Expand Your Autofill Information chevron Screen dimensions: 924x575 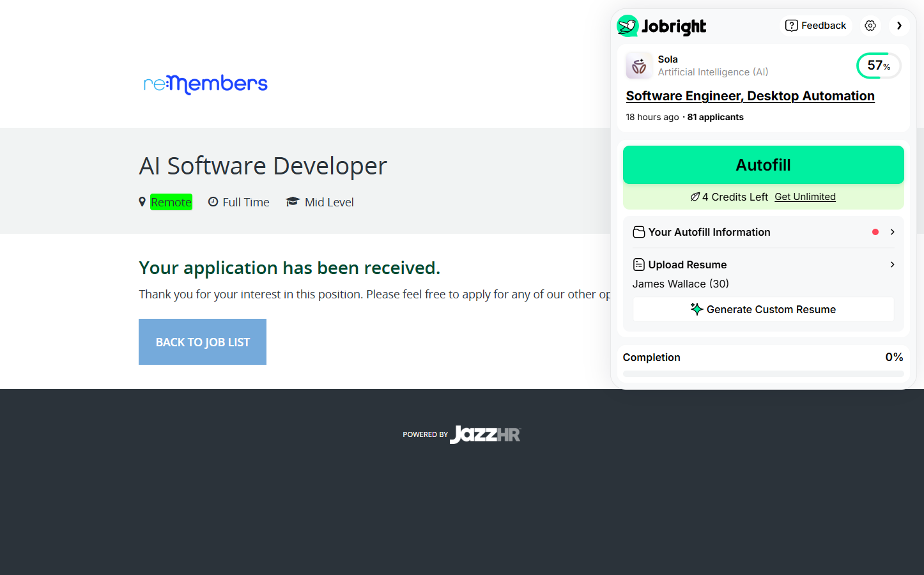pyautogui.click(x=892, y=232)
